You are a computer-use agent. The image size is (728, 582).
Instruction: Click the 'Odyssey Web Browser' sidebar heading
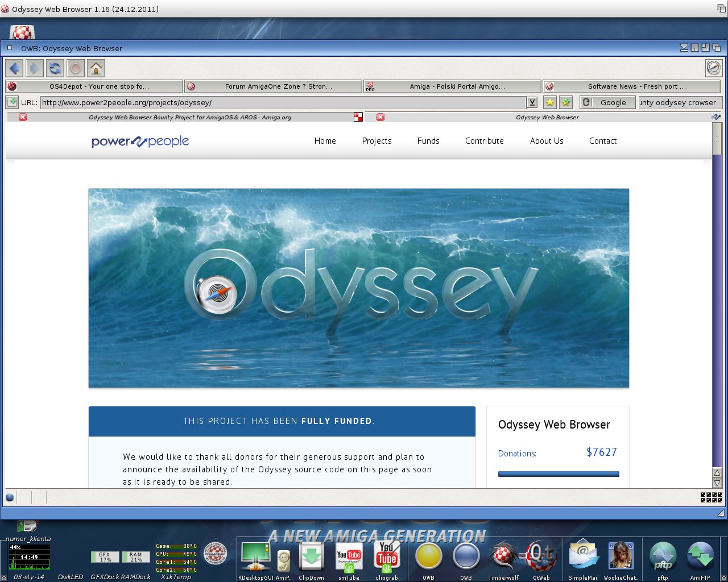tap(554, 425)
